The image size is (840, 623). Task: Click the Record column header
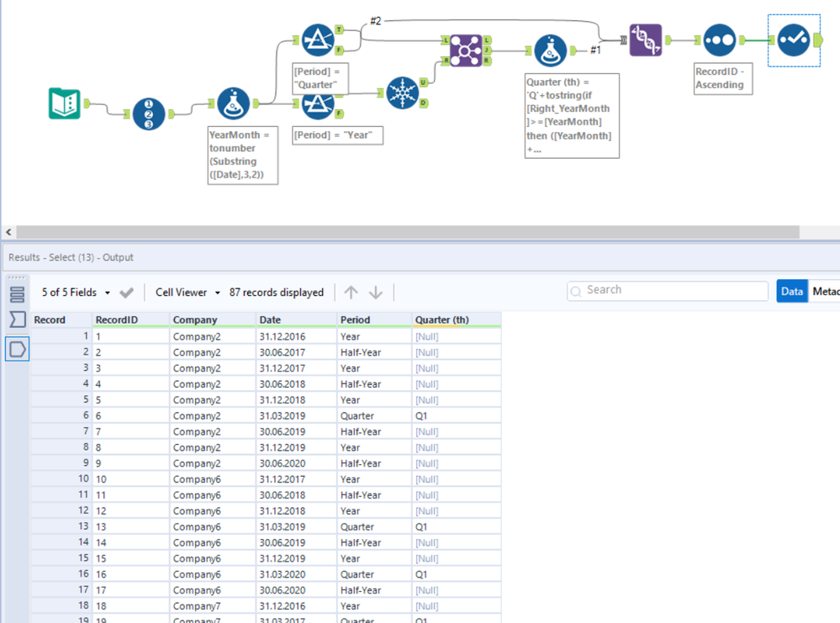click(x=61, y=319)
